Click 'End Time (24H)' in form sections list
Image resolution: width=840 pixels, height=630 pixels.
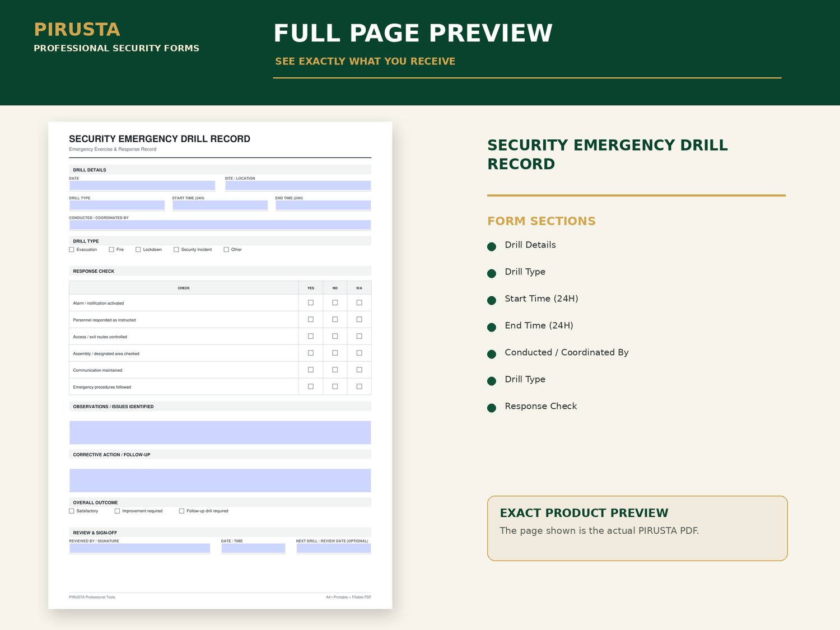[x=539, y=325]
